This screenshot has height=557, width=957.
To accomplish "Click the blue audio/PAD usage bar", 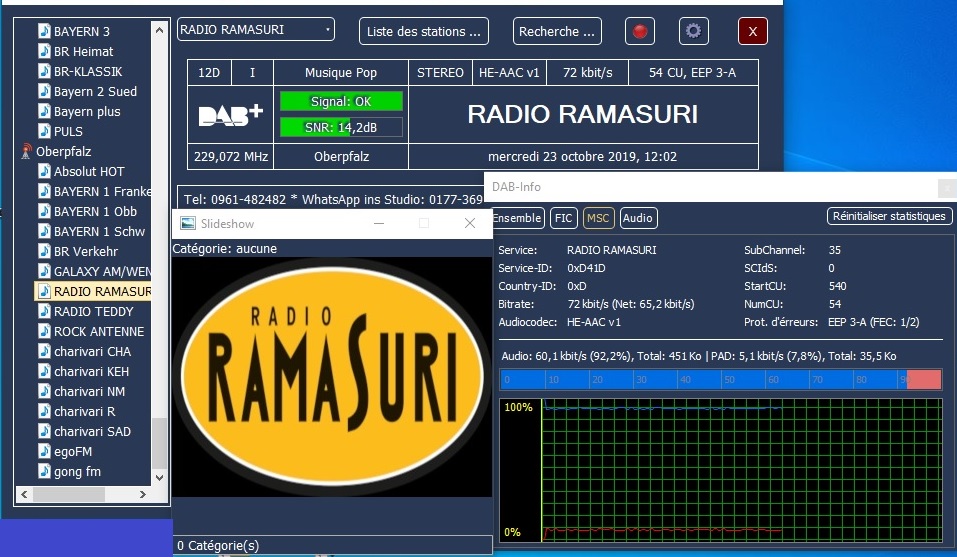I will point(721,379).
